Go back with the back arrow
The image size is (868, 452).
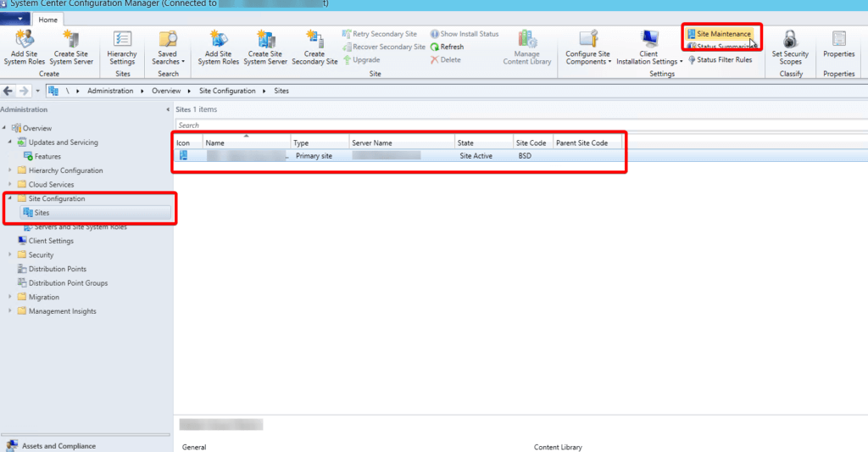pyautogui.click(x=8, y=91)
